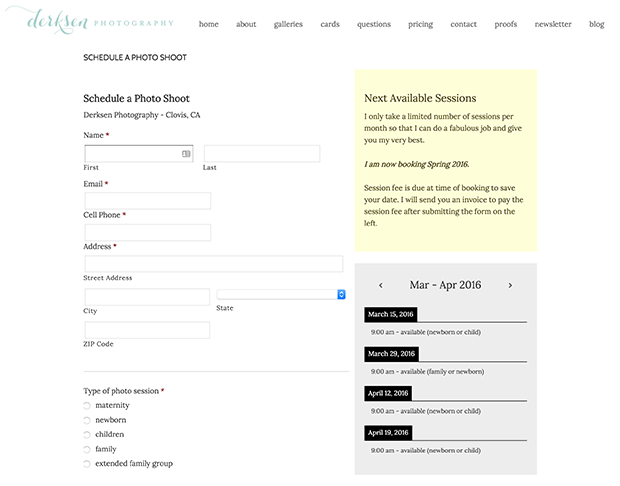Click the March 15, 2016 date label
Screen dimensions: 620x486
tap(390, 314)
